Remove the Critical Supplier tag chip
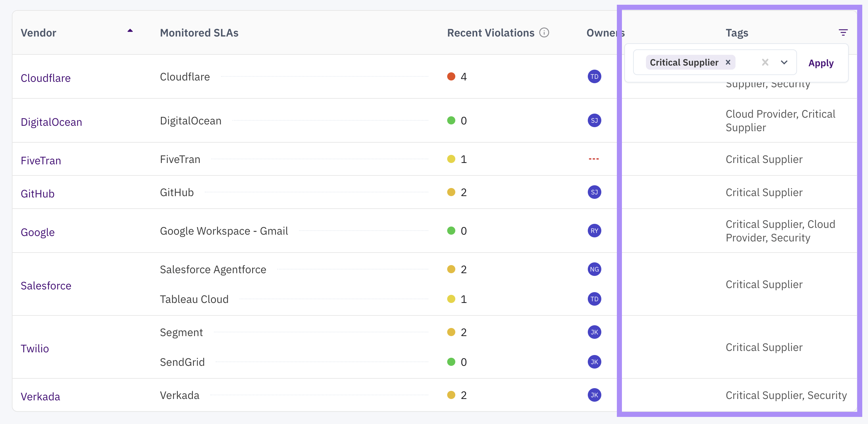This screenshot has height=424, width=868. tap(728, 62)
